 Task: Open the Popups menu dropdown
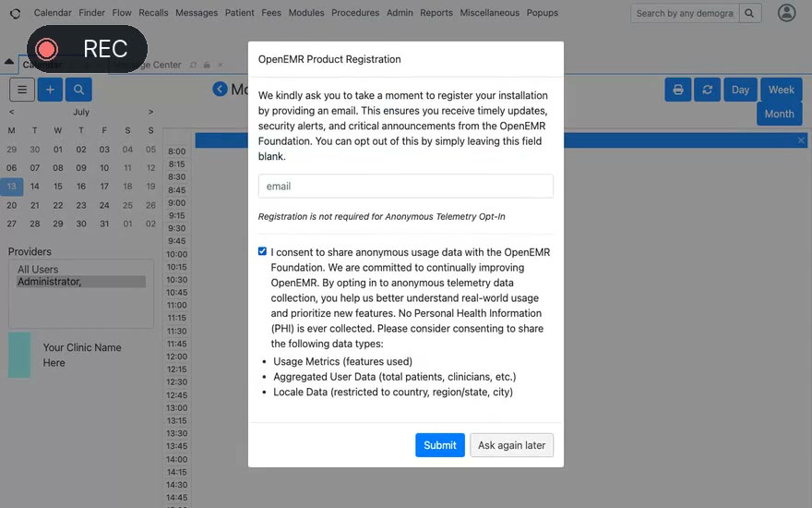point(543,13)
